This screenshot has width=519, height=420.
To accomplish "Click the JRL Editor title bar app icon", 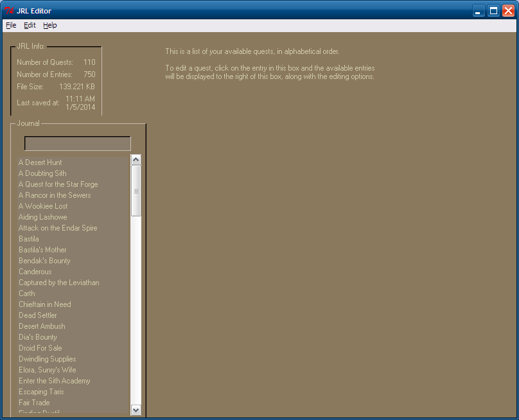I will coord(9,10).
